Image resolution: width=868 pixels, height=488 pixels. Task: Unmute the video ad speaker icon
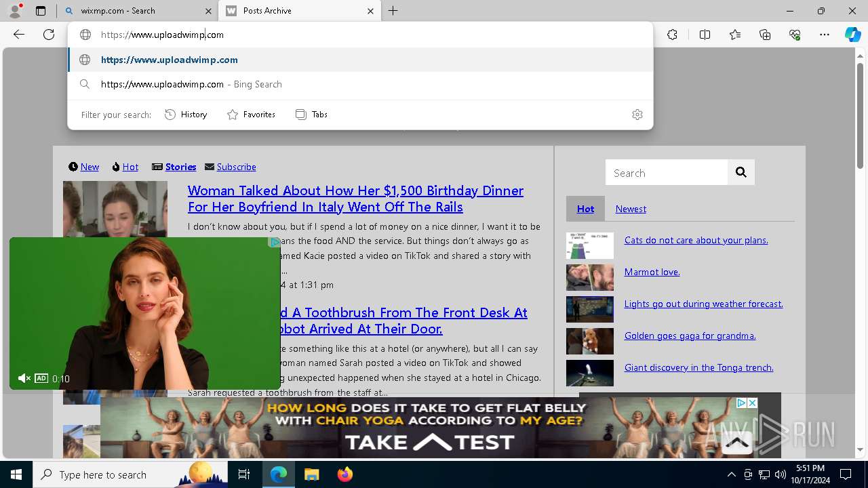click(24, 378)
